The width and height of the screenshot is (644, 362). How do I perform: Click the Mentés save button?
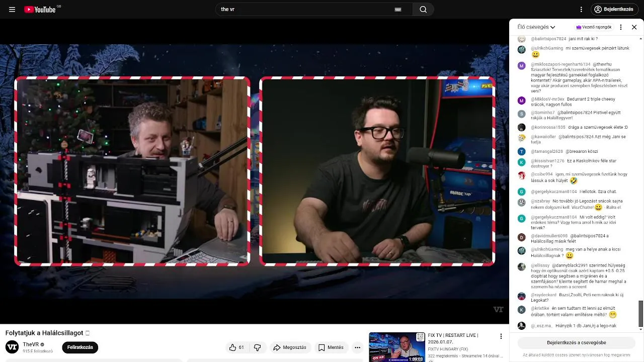[x=331, y=347]
